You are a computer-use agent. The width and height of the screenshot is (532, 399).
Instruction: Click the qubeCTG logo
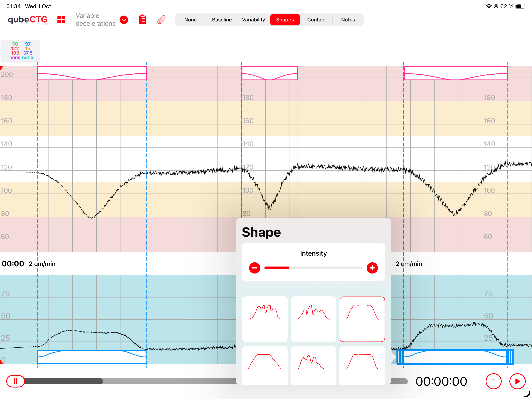click(28, 20)
